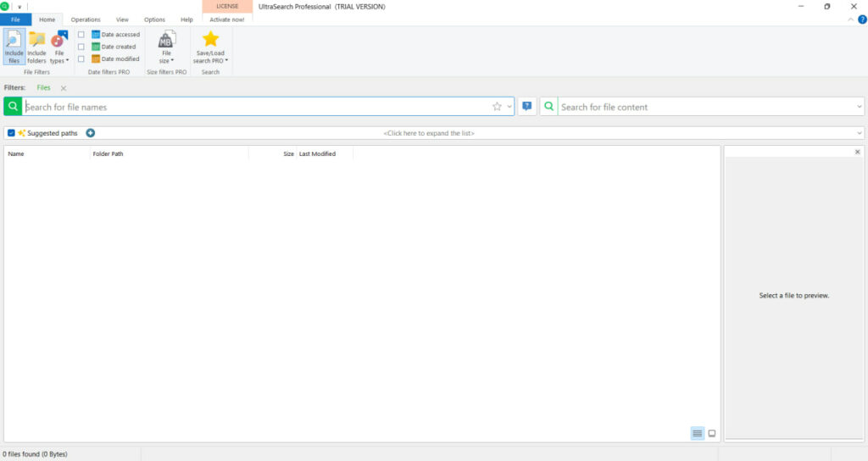
Task: Click the Files filter tag
Action: pos(44,87)
